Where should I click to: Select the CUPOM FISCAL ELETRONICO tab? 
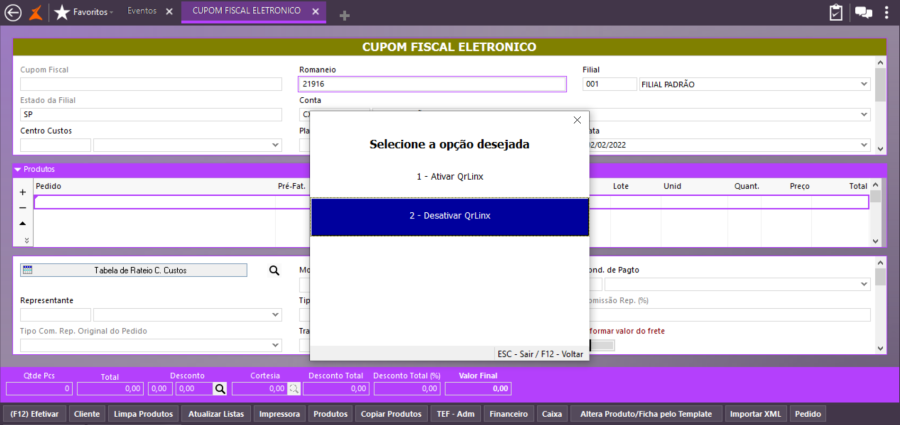click(246, 11)
